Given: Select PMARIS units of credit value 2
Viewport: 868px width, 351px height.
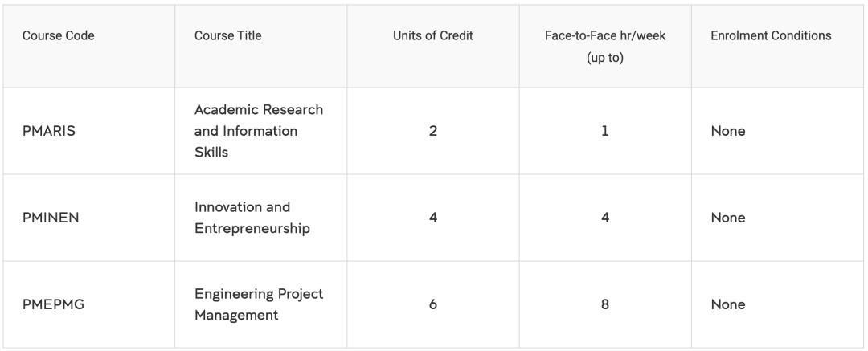Looking at the screenshot, I should (433, 131).
